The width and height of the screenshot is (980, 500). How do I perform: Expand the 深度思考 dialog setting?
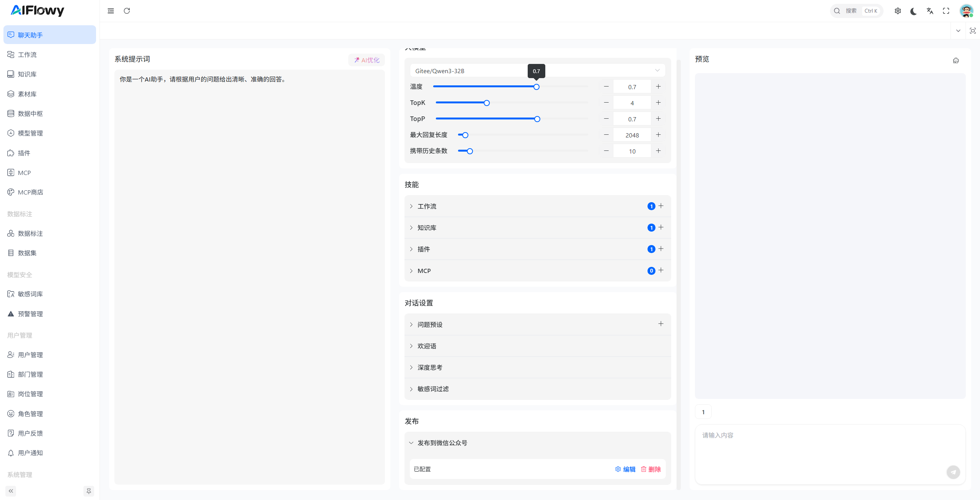click(430, 368)
